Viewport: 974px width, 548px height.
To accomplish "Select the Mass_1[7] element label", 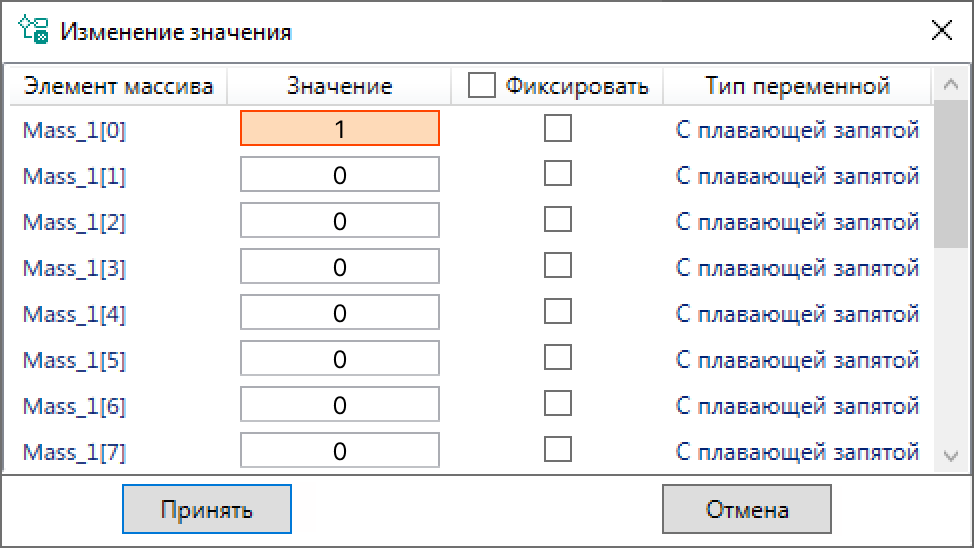I will [x=74, y=452].
